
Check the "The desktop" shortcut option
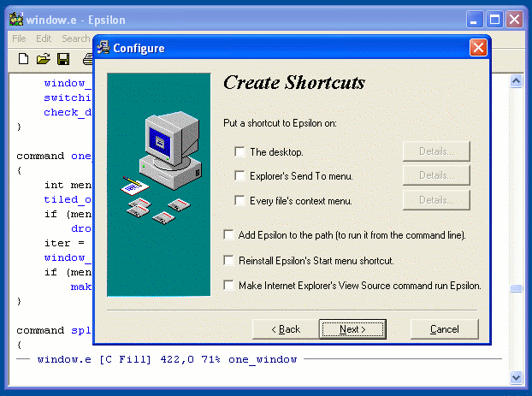click(x=239, y=151)
